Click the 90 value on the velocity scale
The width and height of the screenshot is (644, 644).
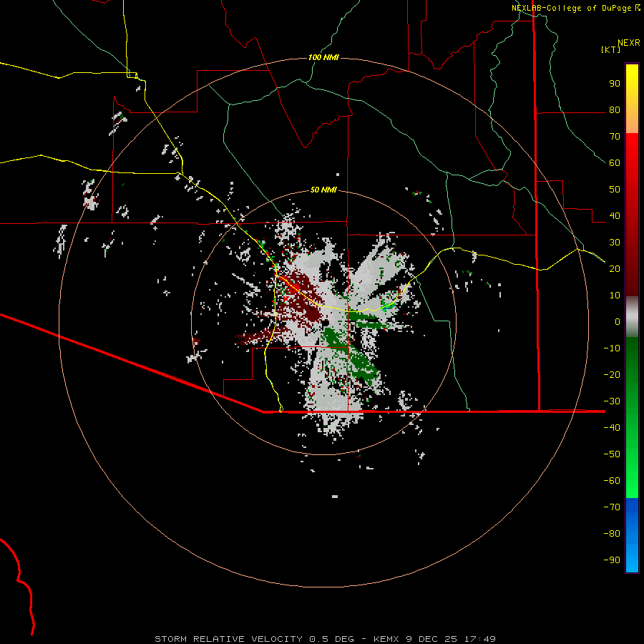coord(615,84)
